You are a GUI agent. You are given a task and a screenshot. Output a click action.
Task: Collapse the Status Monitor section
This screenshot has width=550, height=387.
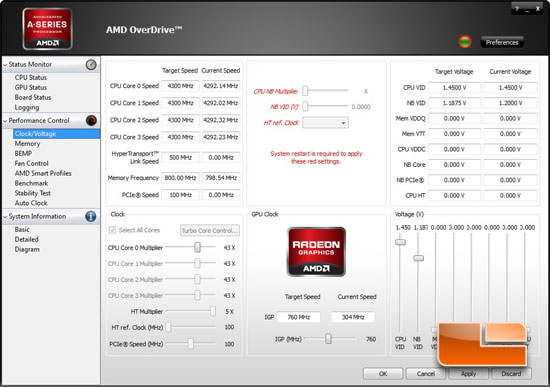(5, 65)
